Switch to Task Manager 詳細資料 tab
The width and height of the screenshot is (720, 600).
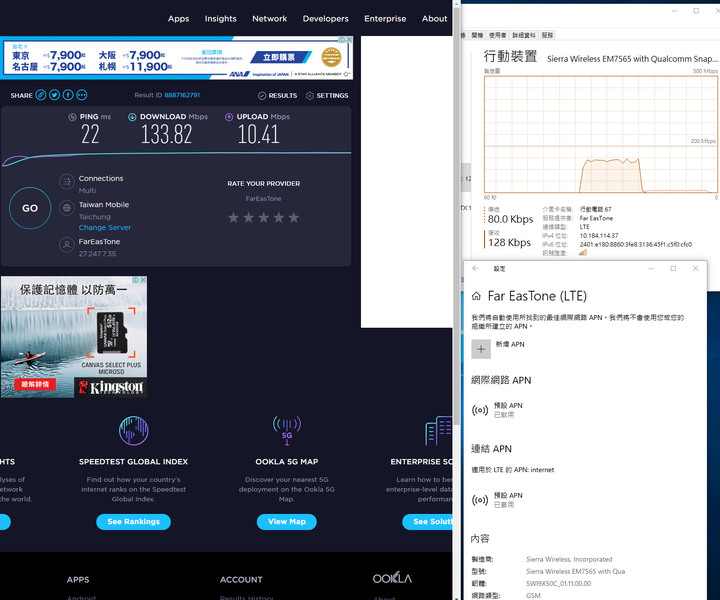(524, 35)
